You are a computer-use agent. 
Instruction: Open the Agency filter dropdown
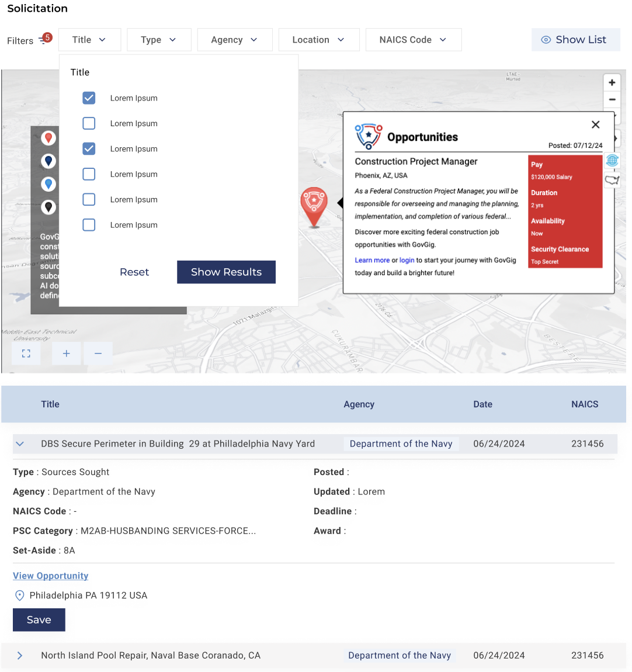[234, 40]
